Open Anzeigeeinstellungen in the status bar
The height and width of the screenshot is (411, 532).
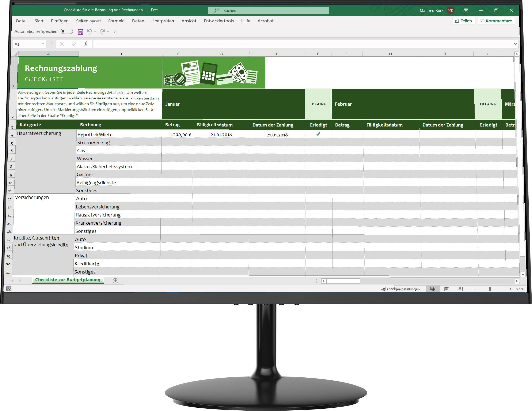pos(400,289)
